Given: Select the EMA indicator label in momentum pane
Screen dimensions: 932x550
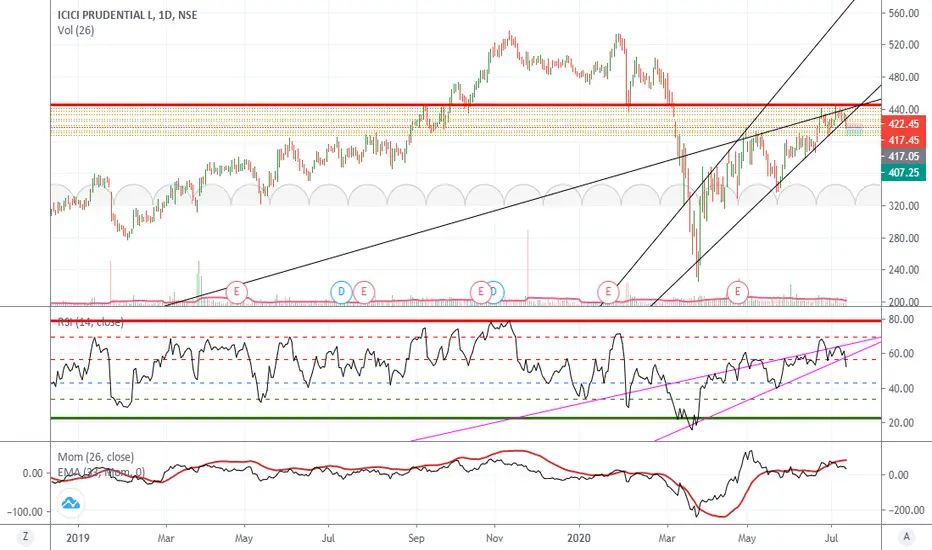Looking at the screenshot, I should tap(101, 473).
